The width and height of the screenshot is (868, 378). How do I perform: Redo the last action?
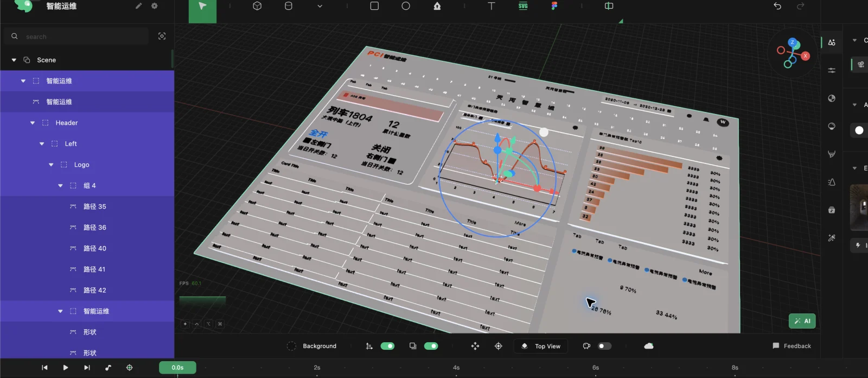pos(801,6)
